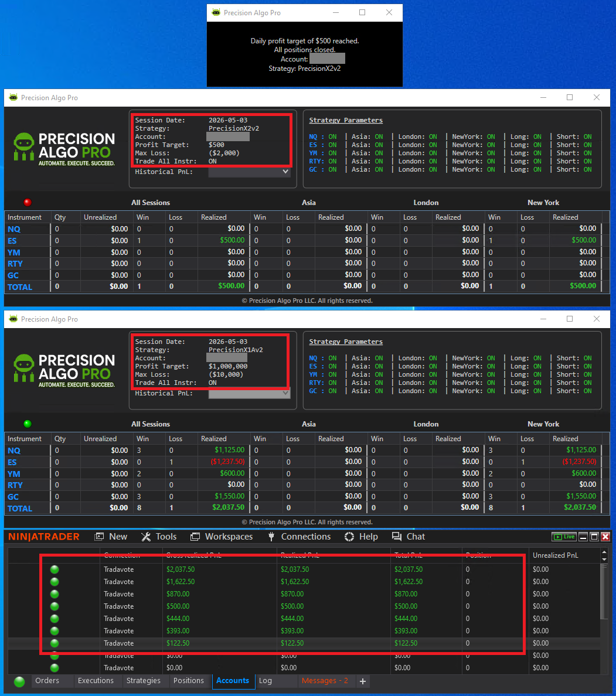Open the Positions tab
This screenshot has width=616, height=696.
[189, 681]
